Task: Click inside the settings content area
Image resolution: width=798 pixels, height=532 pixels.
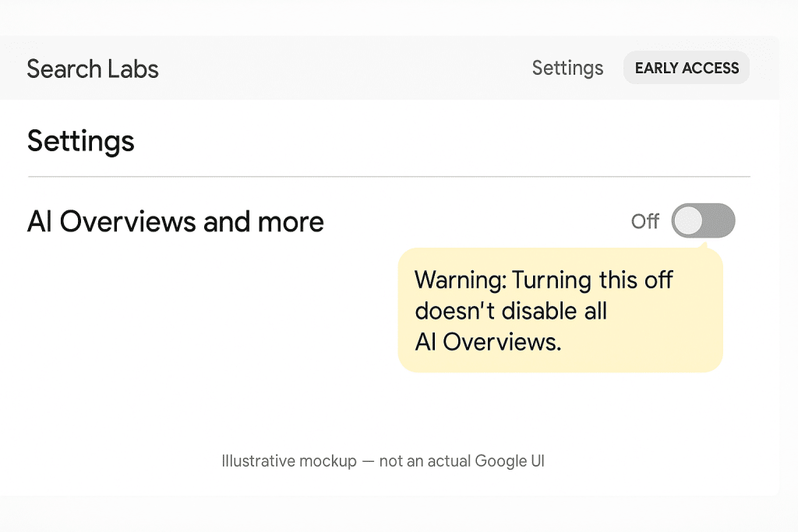Action: point(195,351)
